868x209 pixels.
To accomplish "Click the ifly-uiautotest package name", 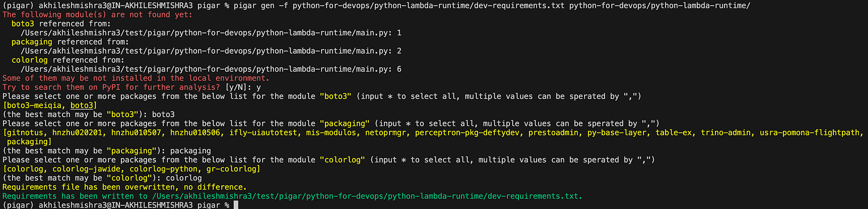I will pos(263,132).
